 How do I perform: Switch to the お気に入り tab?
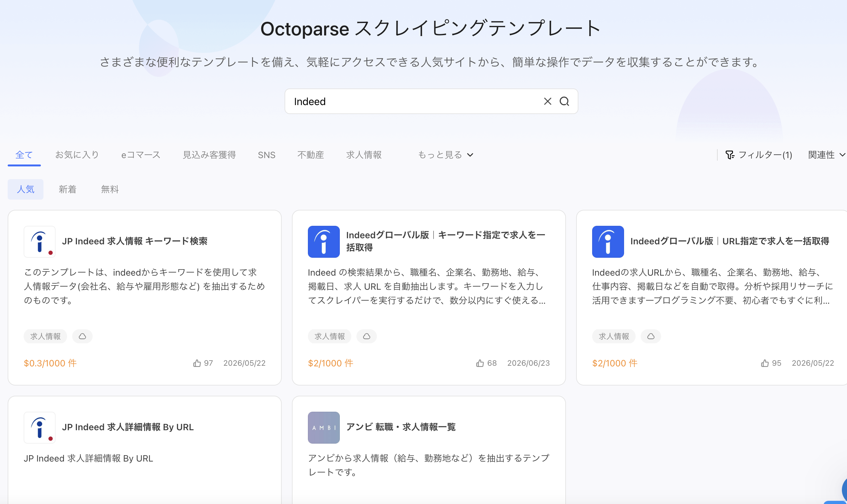pos(77,155)
